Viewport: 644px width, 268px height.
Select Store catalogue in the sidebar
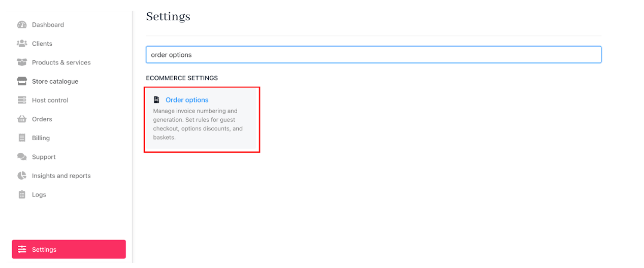pyautogui.click(x=55, y=81)
